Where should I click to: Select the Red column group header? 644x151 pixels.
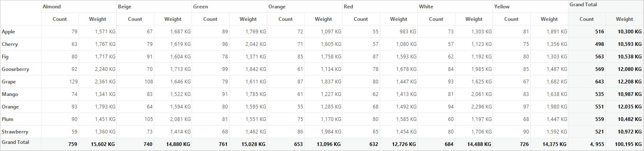pyautogui.click(x=380, y=7)
